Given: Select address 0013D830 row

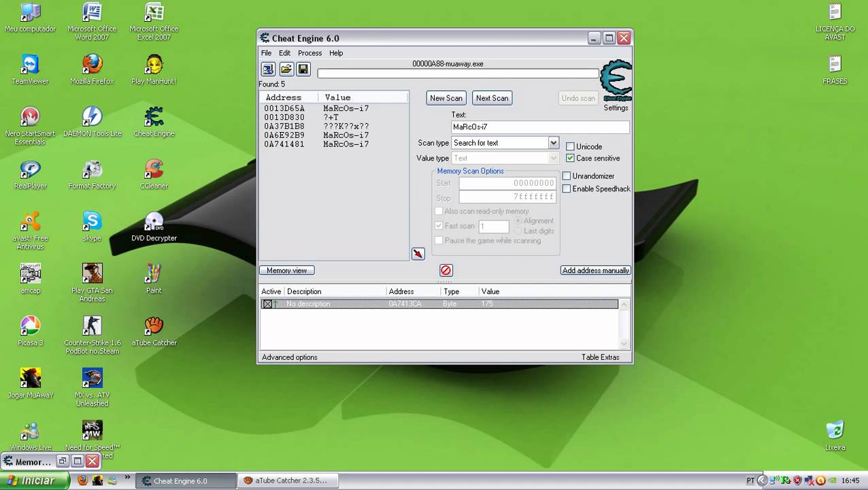Looking at the screenshot, I should [333, 117].
